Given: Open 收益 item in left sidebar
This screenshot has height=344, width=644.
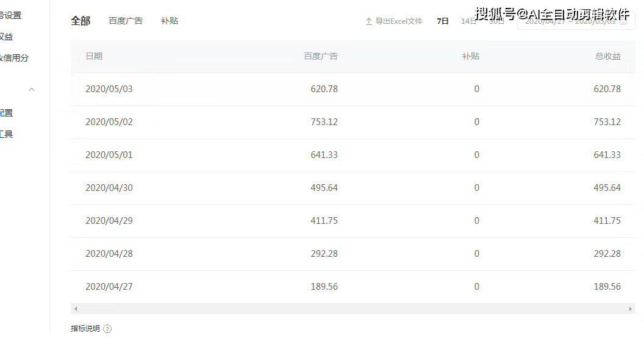Looking at the screenshot, I should tap(6, 37).
